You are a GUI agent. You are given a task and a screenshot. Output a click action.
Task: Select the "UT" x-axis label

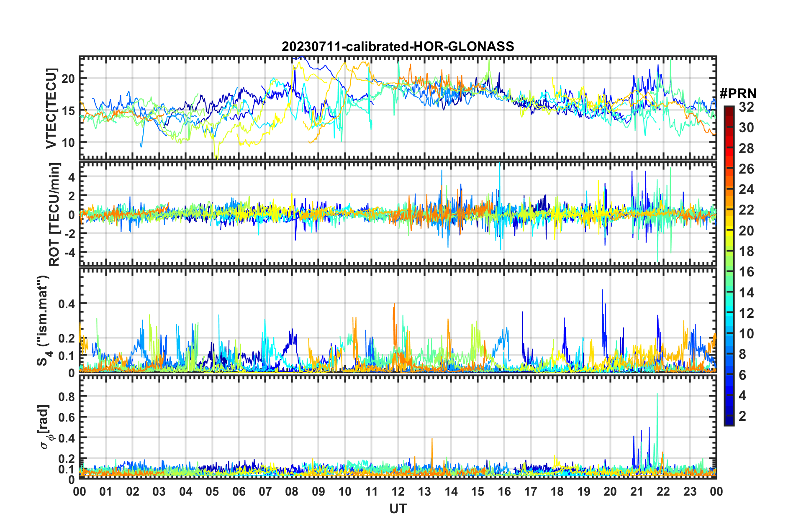398,509
